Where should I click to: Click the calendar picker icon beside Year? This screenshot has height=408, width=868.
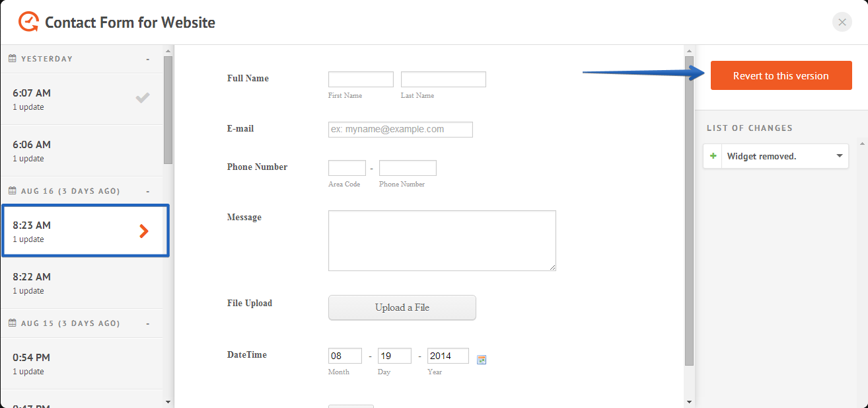pyautogui.click(x=482, y=360)
